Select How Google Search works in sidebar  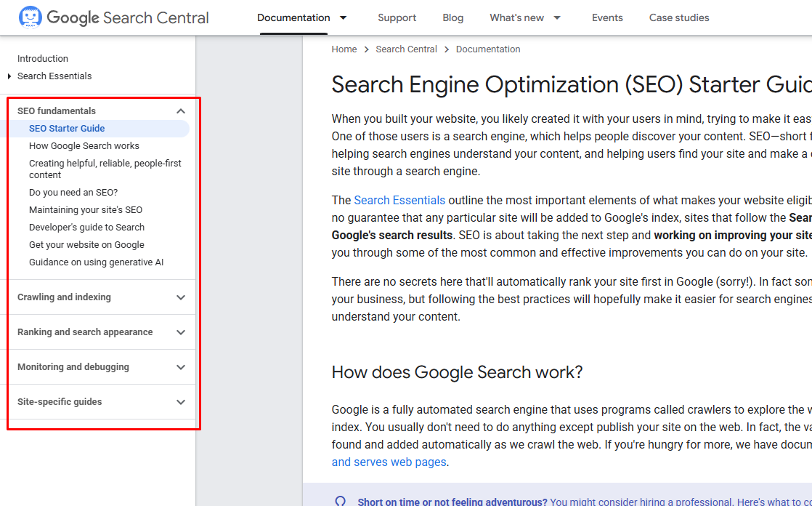(86, 145)
